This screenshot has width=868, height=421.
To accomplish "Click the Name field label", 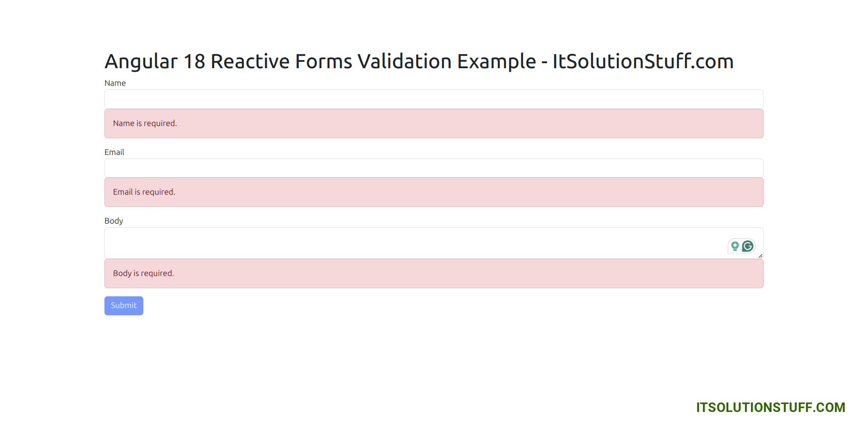I will (115, 83).
